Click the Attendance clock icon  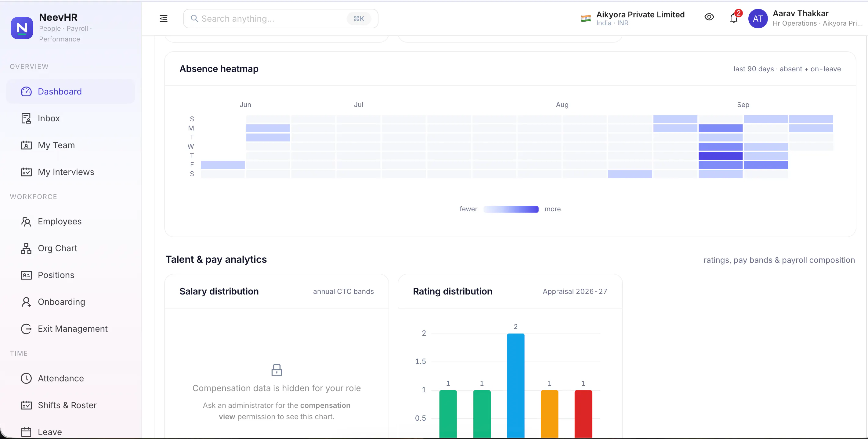click(x=26, y=378)
